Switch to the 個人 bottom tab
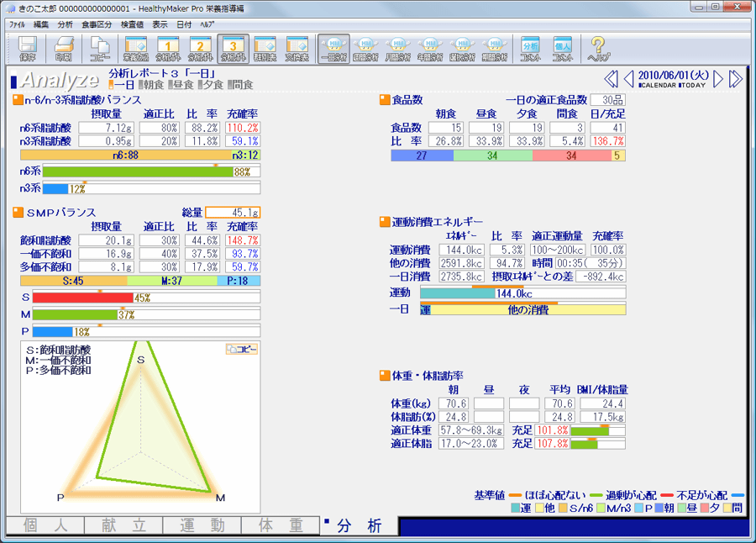This screenshot has width=756, height=543. (x=45, y=525)
